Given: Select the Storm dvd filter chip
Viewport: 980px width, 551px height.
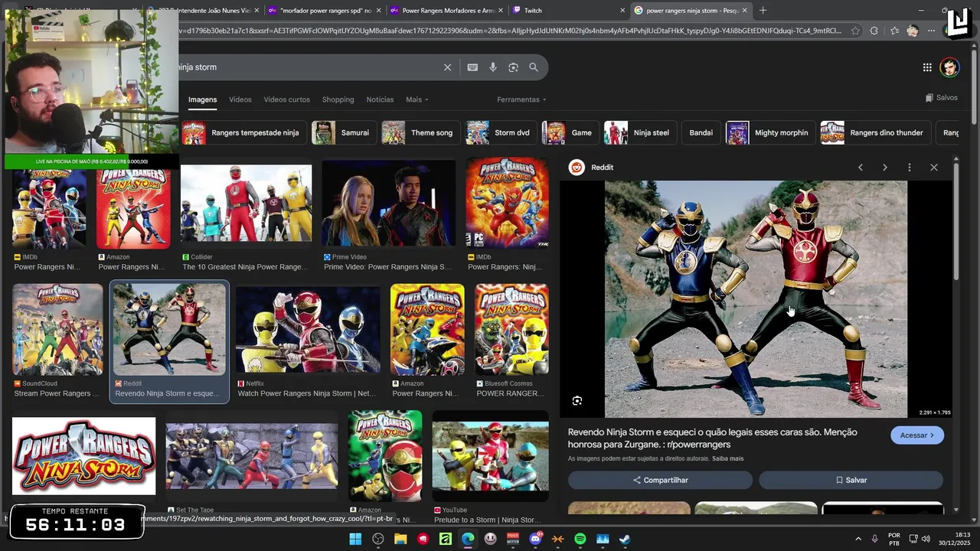Looking at the screenshot, I should click(x=501, y=133).
